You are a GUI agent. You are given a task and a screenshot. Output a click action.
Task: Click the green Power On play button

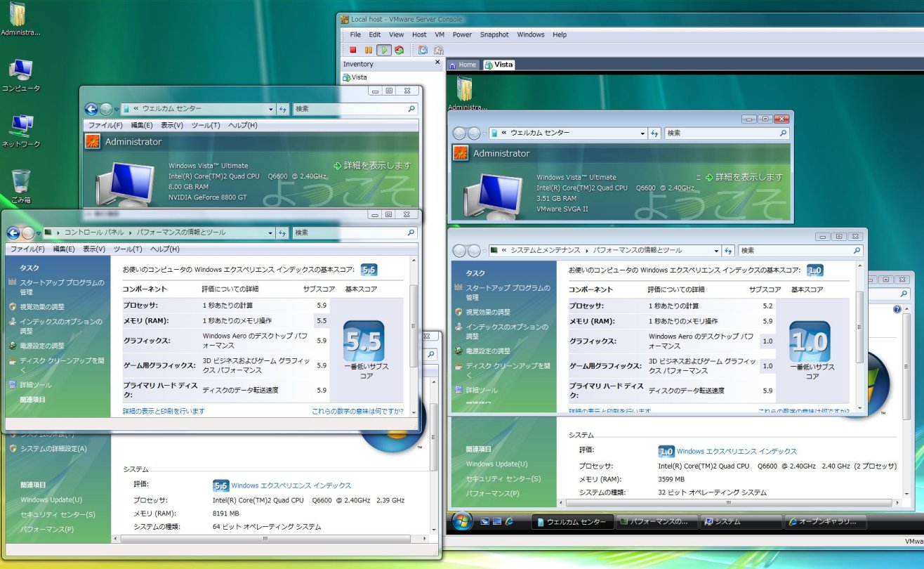pos(383,50)
